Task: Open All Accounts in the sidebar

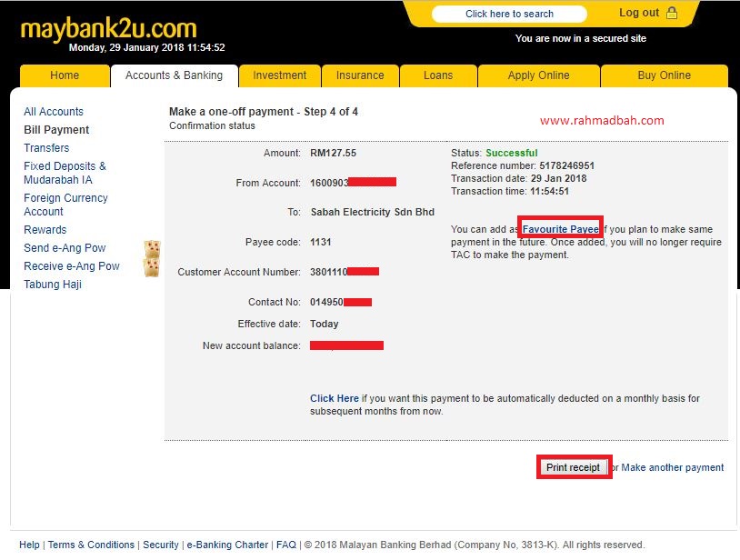Action: pyautogui.click(x=54, y=112)
